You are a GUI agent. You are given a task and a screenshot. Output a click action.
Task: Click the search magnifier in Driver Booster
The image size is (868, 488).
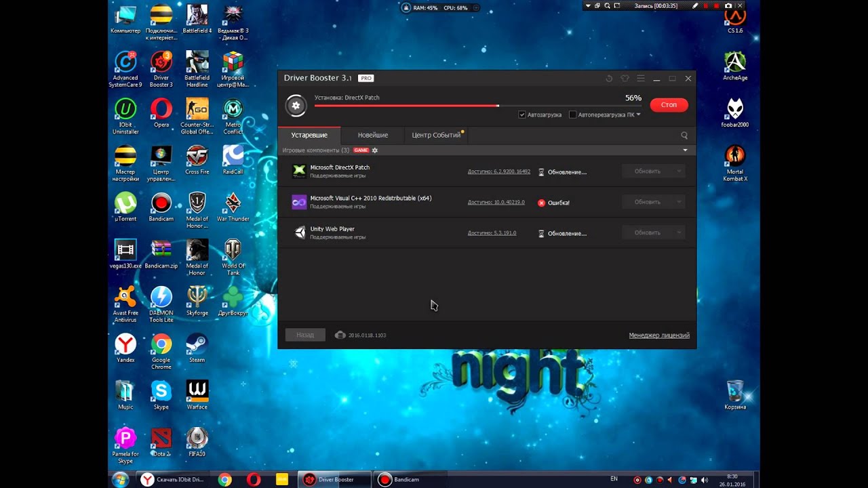[x=684, y=136]
